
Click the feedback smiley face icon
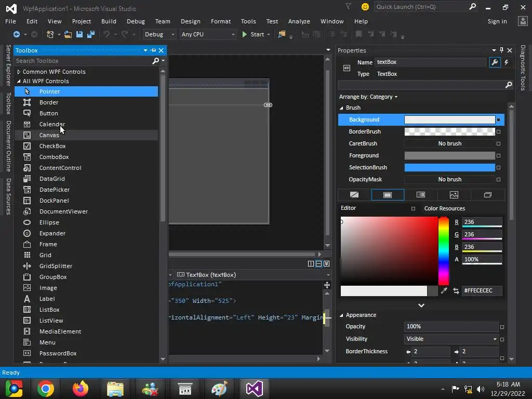coord(365,7)
